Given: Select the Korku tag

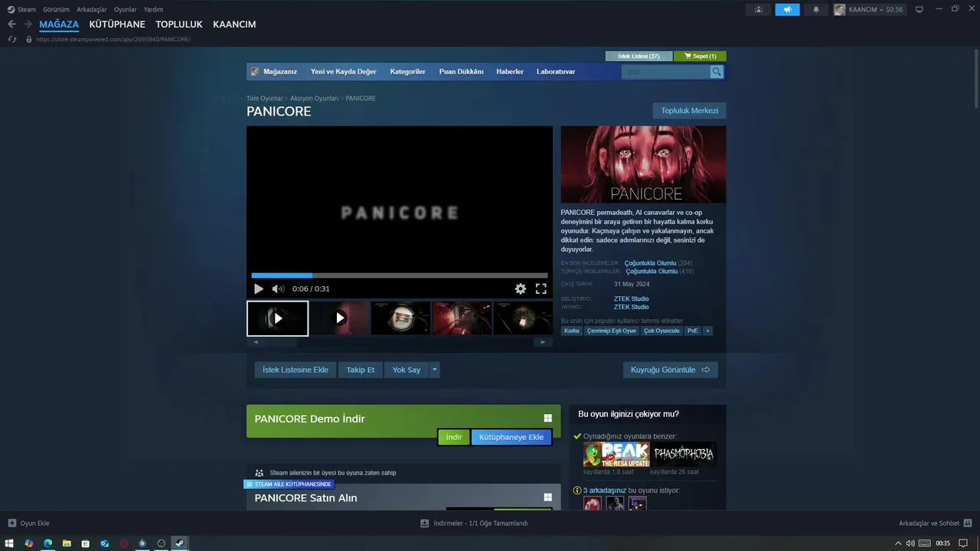Looking at the screenshot, I should [x=571, y=331].
